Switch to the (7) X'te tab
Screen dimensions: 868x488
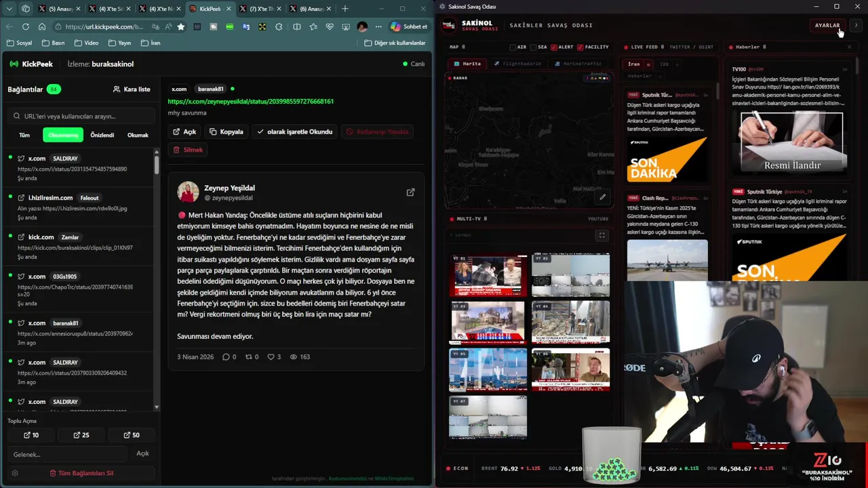pos(261,9)
